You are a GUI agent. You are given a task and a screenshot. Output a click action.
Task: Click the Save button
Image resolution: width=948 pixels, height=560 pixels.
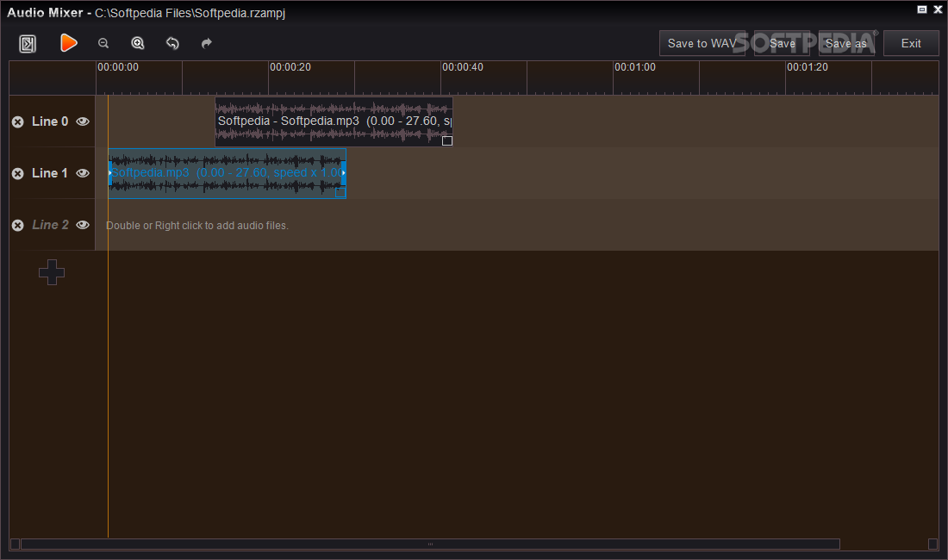pos(782,43)
